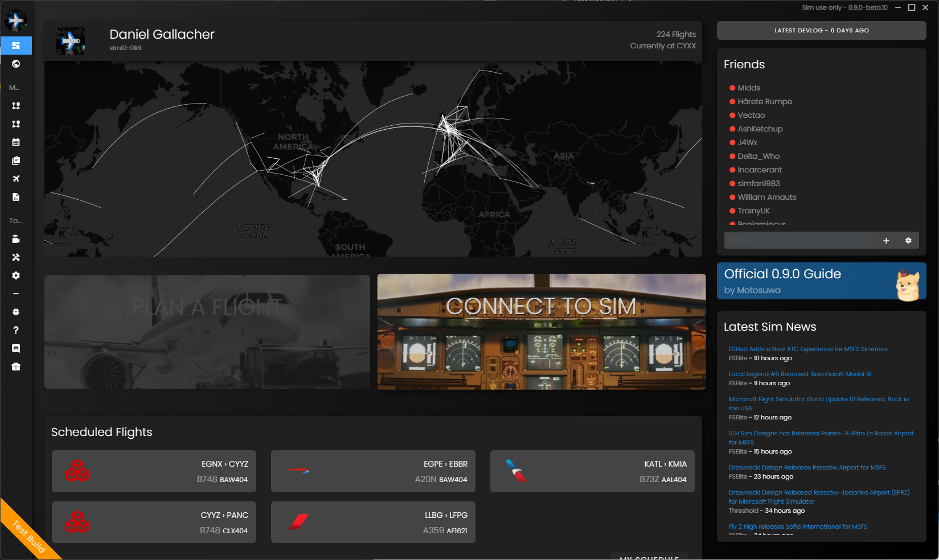
Task: Click the calendar schedule icon in sidebar
Action: (x=16, y=142)
